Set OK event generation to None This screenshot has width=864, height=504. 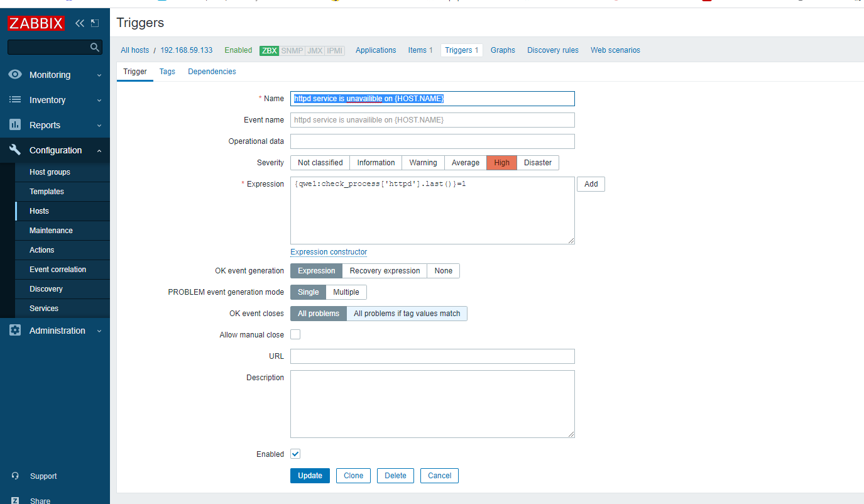pyautogui.click(x=444, y=271)
